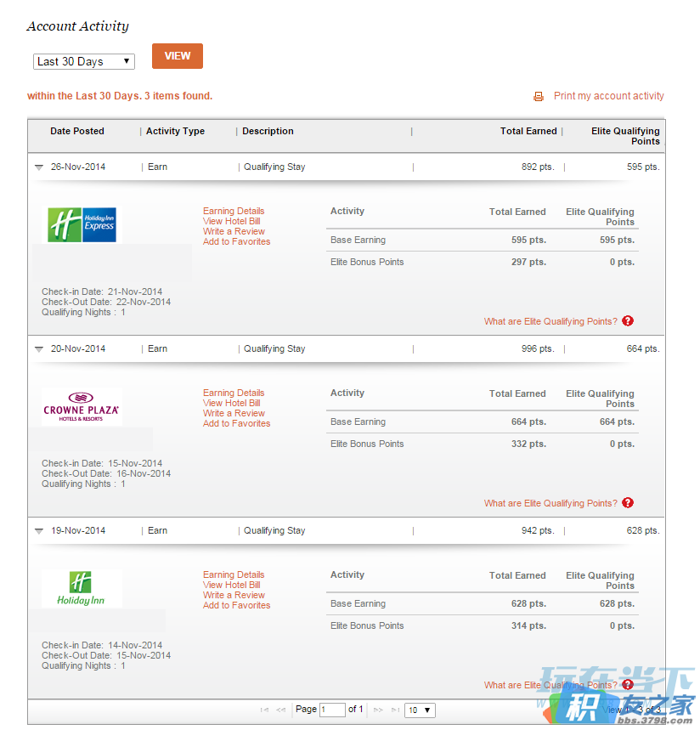Viewport: 700px width, 730px height.
Task: Click the orange VIEW button
Action: tap(178, 56)
